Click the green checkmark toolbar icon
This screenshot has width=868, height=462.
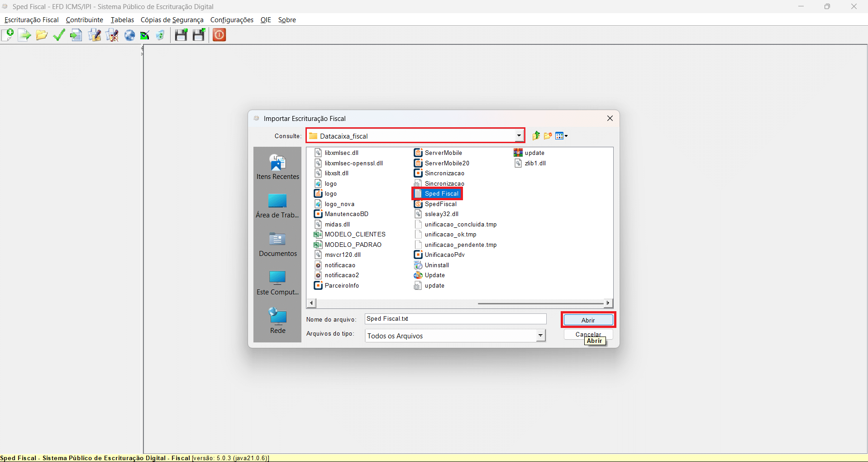coord(59,35)
